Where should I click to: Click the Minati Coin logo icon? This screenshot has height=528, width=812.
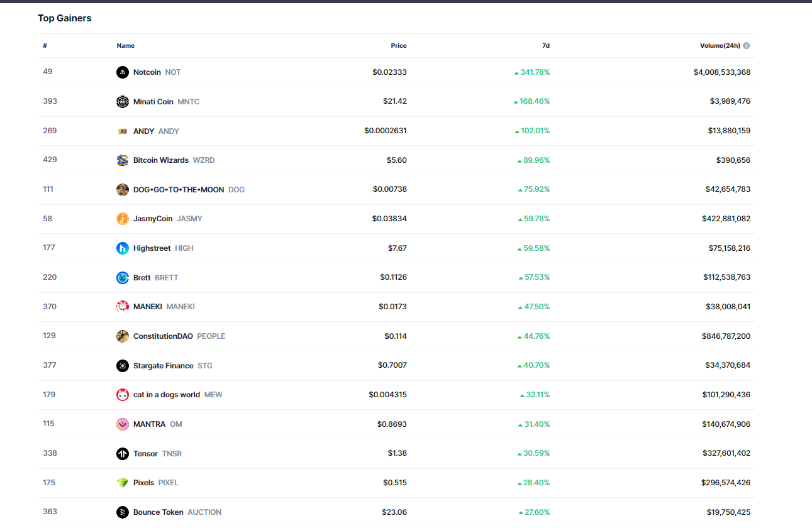pyautogui.click(x=123, y=102)
